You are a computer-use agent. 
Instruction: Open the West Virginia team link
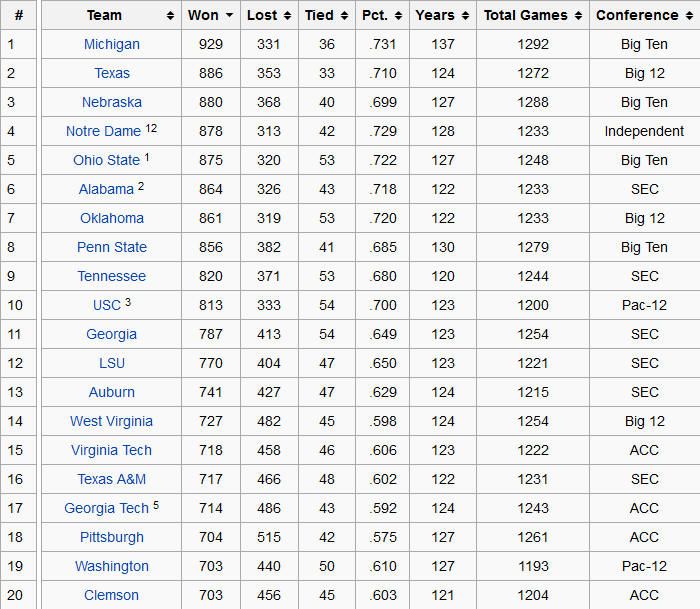coord(111,421)
